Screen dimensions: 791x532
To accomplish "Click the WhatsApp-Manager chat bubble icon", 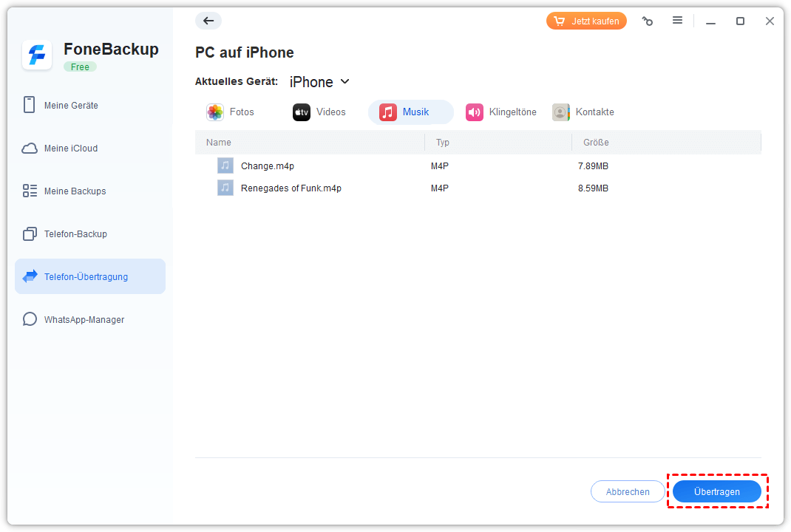I will (30, 319).
